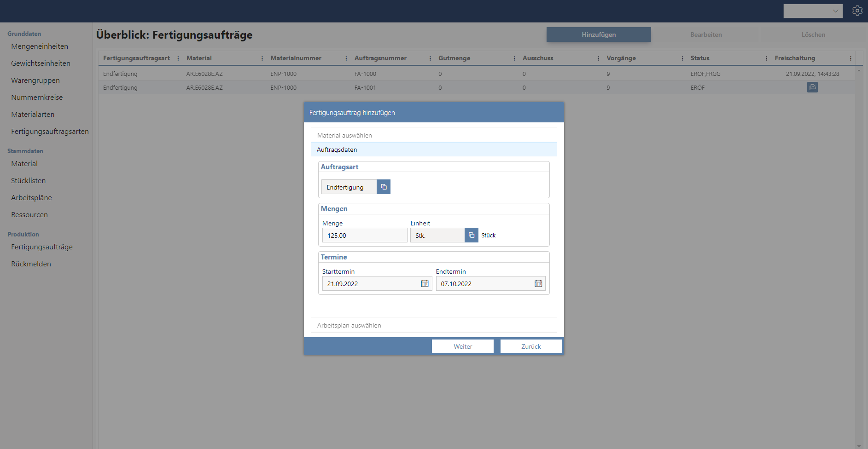868x449 pixels.
Task: Open Einheit selection lookup icon
Action: click(x=471, y=235)
